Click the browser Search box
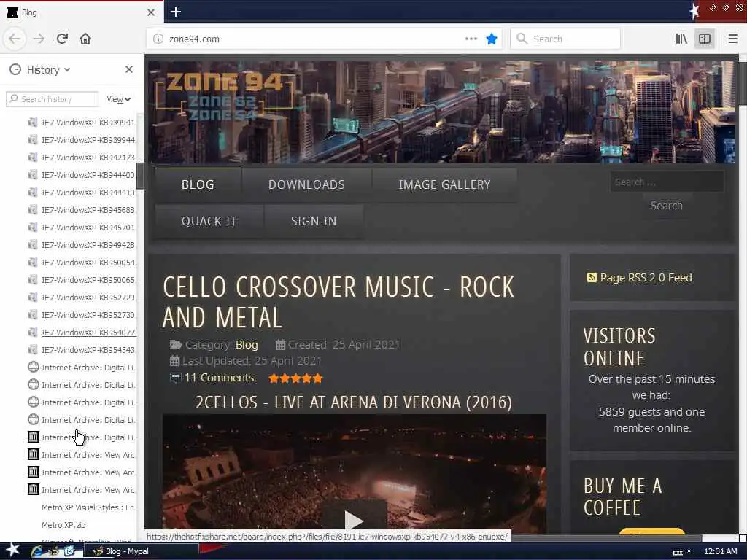 [x=565, y=39]
